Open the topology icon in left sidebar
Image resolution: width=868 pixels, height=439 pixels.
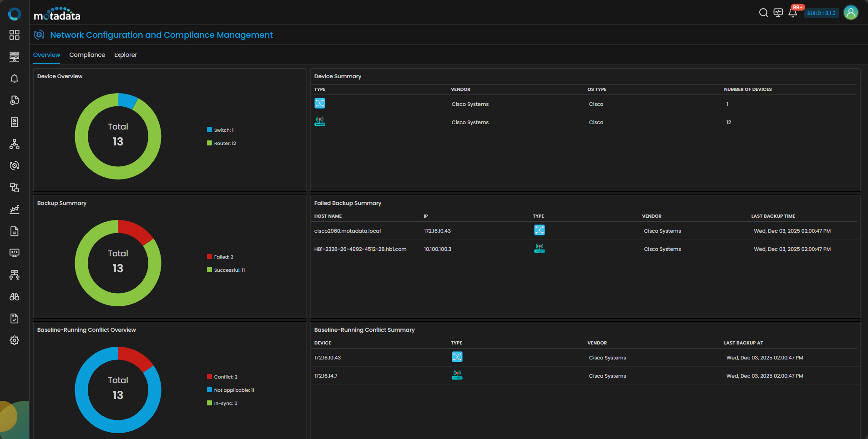(15, 144)
